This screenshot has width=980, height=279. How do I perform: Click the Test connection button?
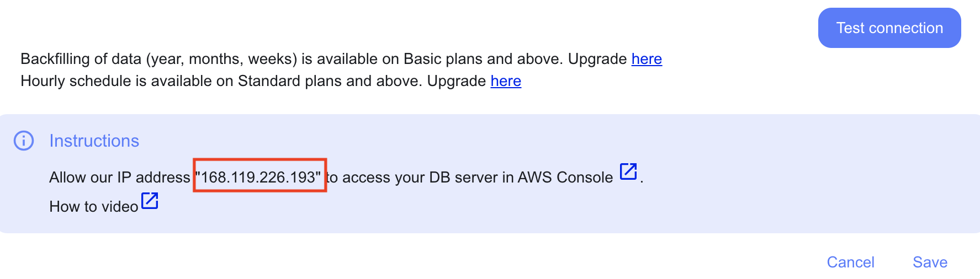point(889,28)
